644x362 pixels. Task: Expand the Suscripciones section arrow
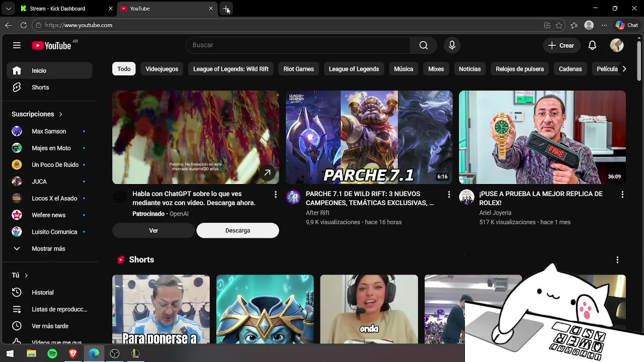60,114
